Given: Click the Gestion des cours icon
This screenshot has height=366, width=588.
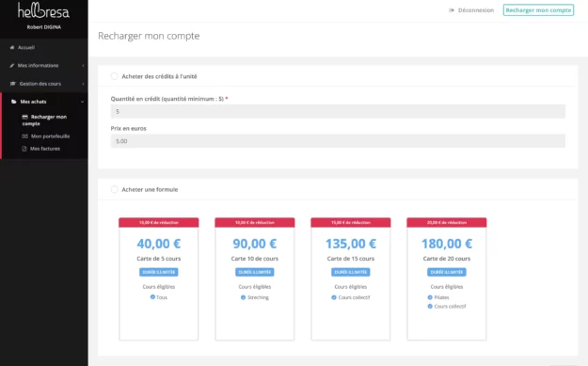Looking at the screenshot, I should (13, 84).
